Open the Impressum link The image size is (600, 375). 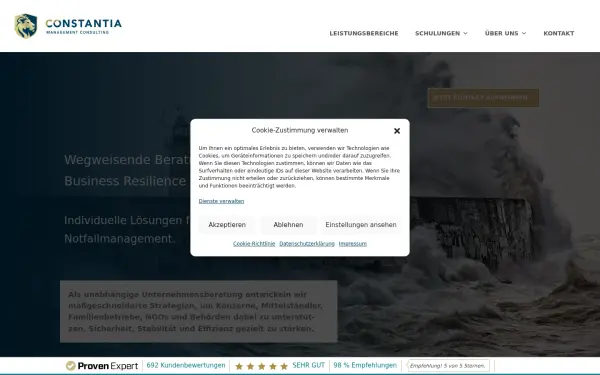[352, 244]
